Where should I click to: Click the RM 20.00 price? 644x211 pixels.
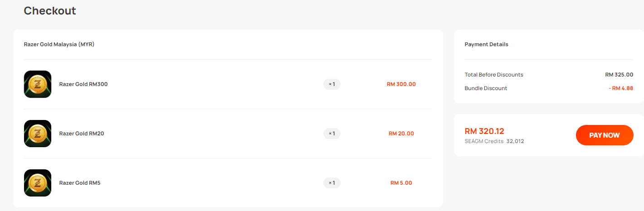pyautogui.click(x=401, y=134)
